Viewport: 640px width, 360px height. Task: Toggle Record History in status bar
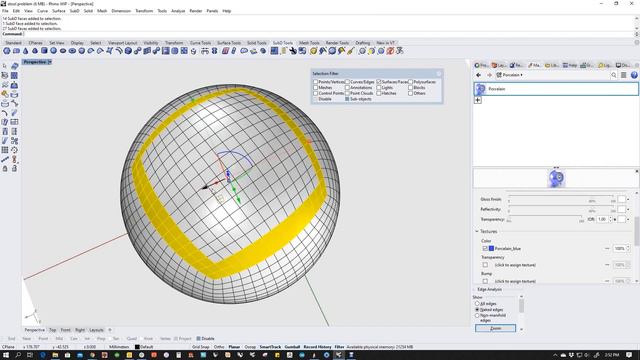(x=317, y=347)
